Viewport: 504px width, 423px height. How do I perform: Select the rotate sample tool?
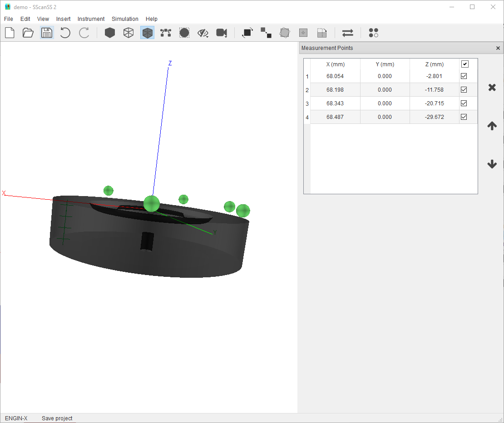(247, 33)
